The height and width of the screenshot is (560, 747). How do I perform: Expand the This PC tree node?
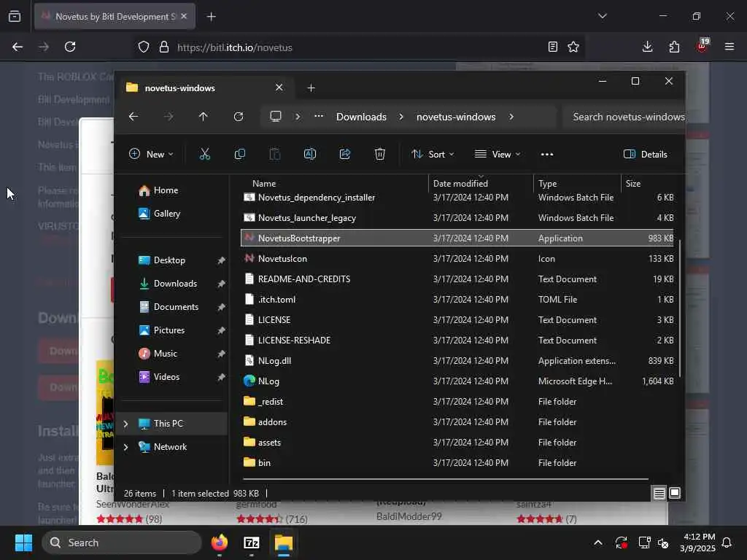click(x=125, y=424)
